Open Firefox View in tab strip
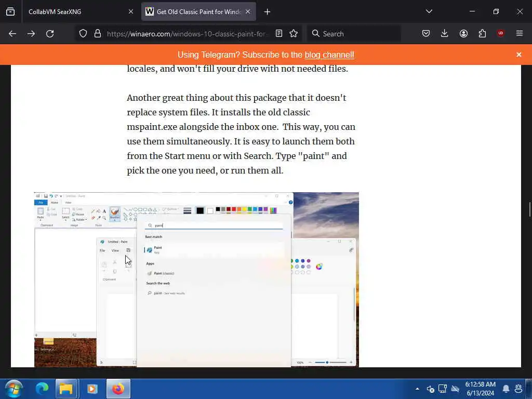This screenshot has width=532, height=399. (x=10, y=11)
